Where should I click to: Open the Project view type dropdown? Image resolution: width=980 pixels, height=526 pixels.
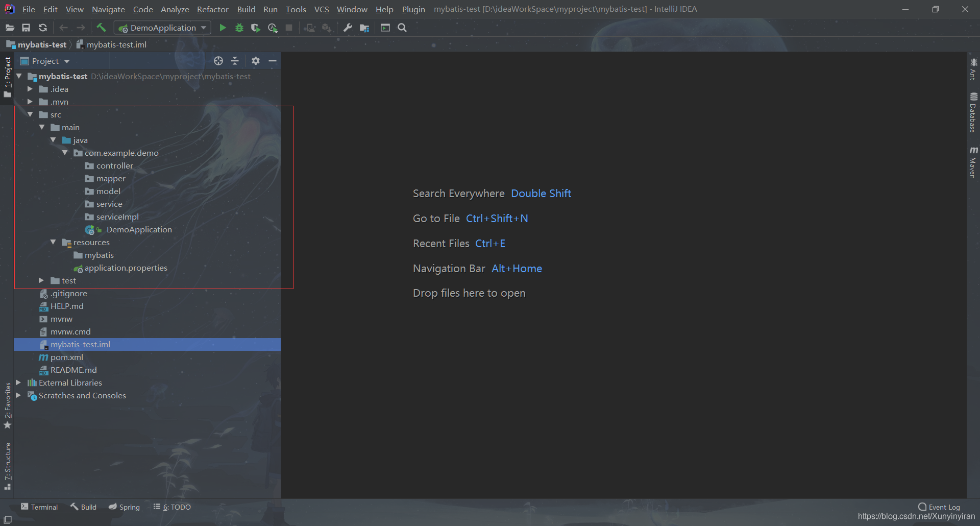(x=45, y=61)
